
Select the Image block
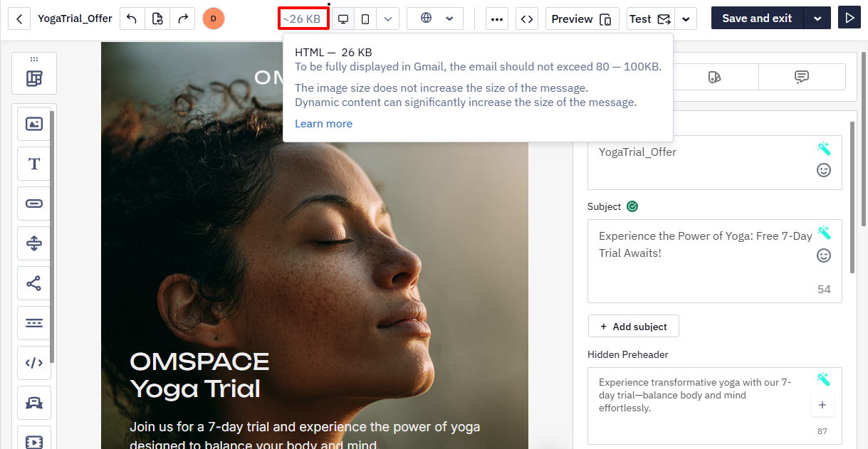pyautogui.click(x=34, y=124)
